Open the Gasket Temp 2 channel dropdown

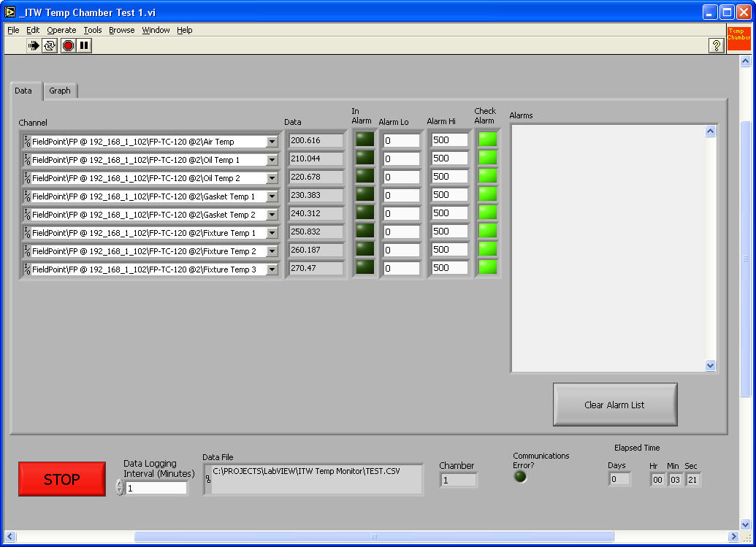[x=272, y=215]
